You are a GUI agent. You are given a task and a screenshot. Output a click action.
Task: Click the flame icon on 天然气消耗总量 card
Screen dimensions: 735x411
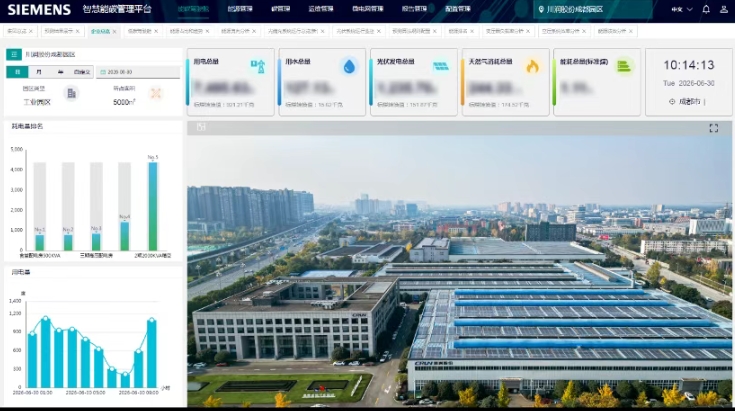coord(532,67)
